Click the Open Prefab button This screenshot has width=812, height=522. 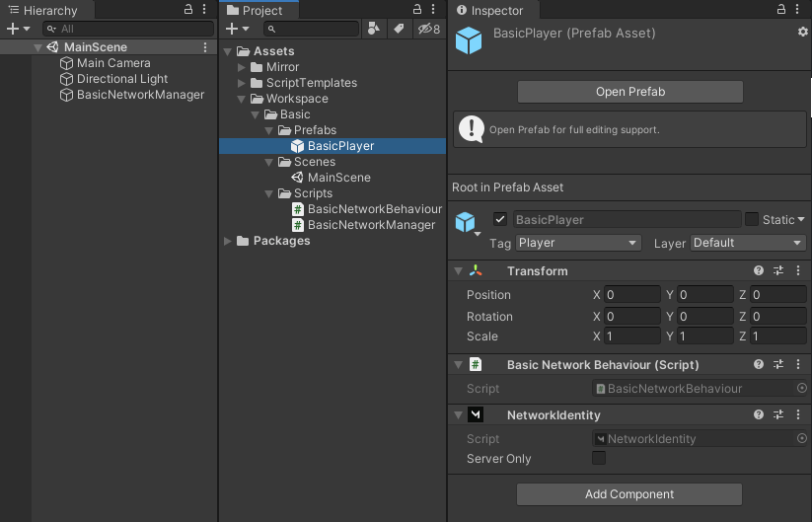[x=630, y=92]
